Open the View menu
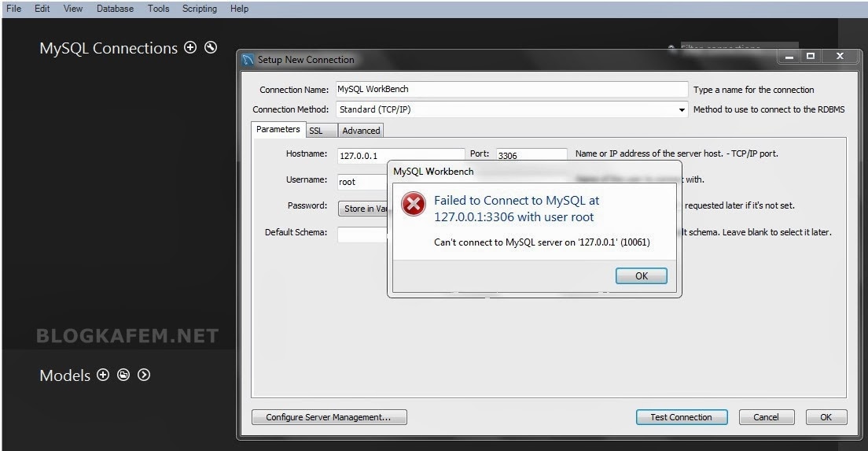868x451 pixels. point(73,9)
